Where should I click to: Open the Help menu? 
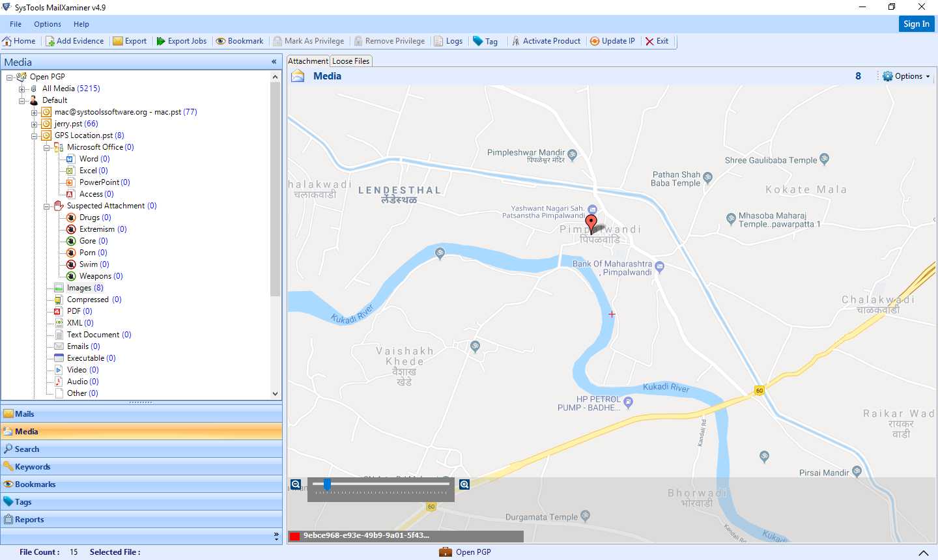81,24
